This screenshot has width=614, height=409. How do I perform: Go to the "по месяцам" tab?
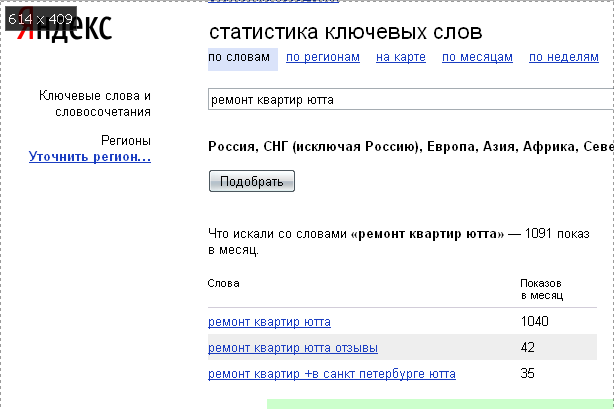[x=477, y=58]
